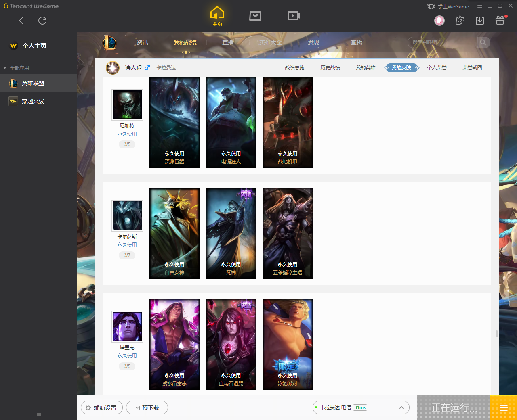Switch to the 查找 tab
This screenshot has height=420, width=517.
356,42
